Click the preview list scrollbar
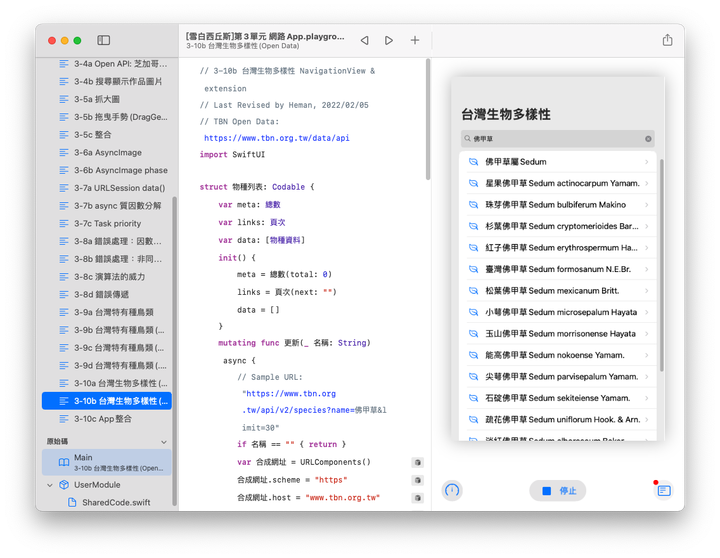This screenshot has height=558, width=720. point(662,265)
